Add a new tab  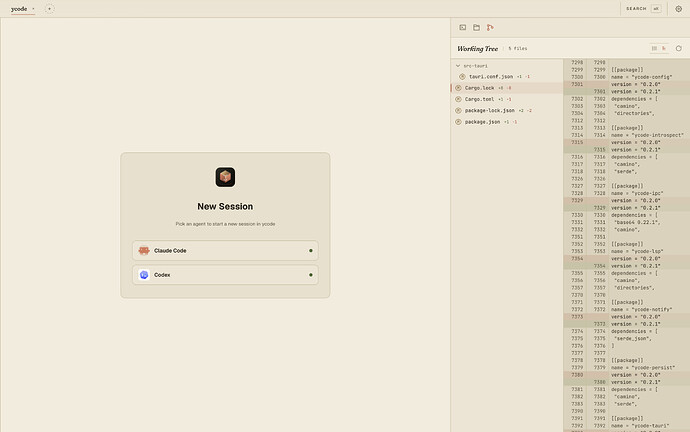tap(49, 9)
